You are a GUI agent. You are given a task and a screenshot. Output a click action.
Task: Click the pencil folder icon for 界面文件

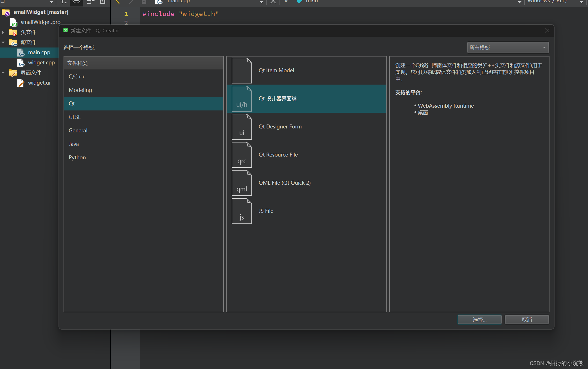13,73
